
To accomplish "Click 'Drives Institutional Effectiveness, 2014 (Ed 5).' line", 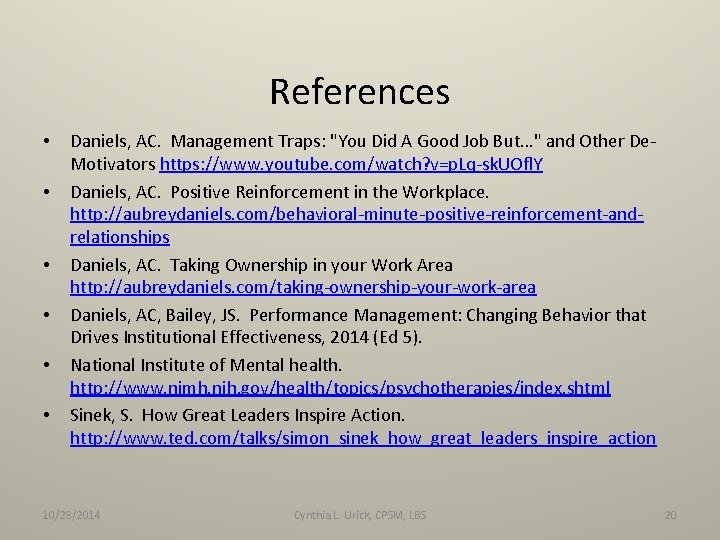I will (x=246, y=338).
